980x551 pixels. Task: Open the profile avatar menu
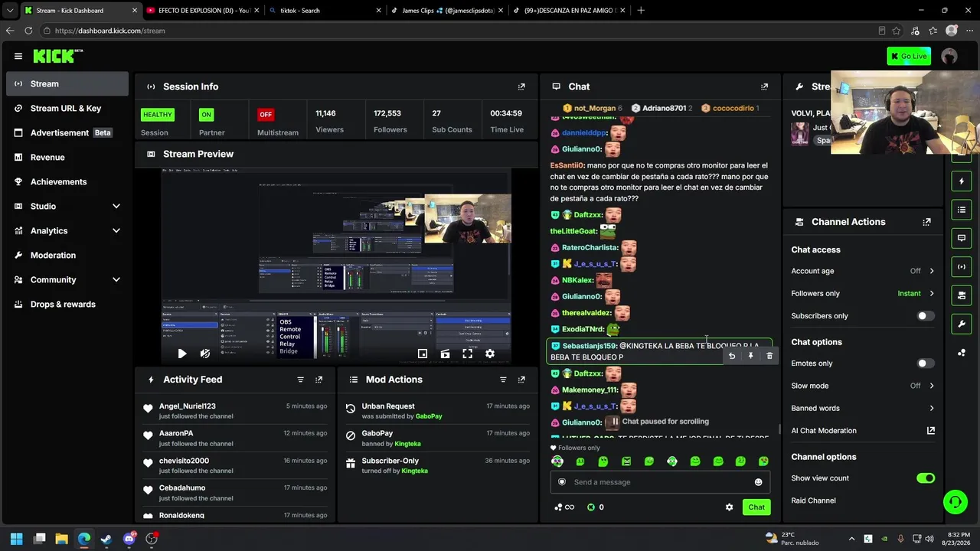click(x=949, y=56)
